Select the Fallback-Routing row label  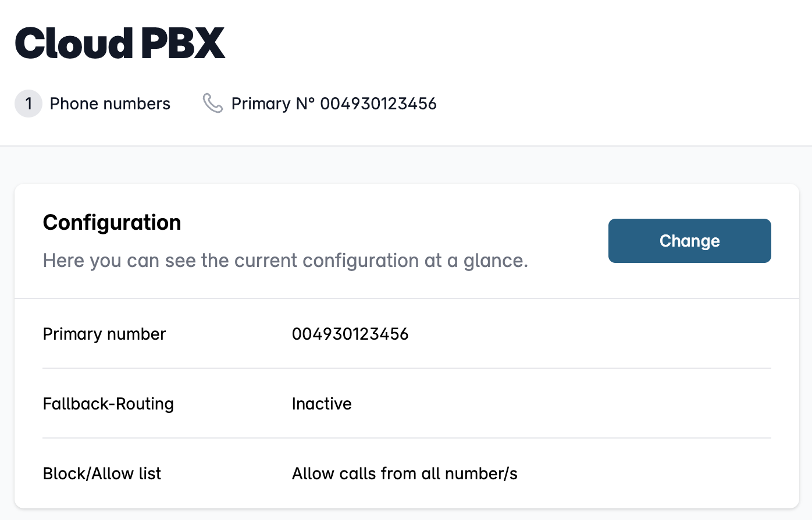tap(108, 404)
